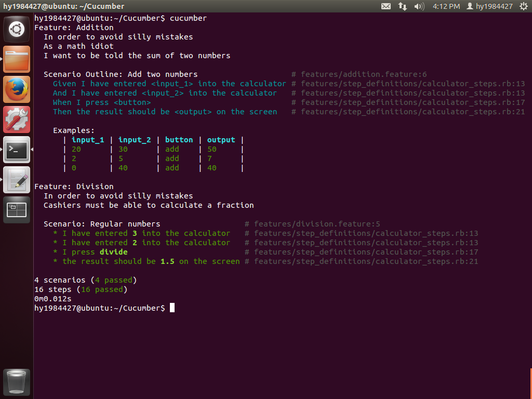The width and height of the screenshot is (532, 399).
Task: Click the input_1 cell value '20'
Action: [76, 149]
